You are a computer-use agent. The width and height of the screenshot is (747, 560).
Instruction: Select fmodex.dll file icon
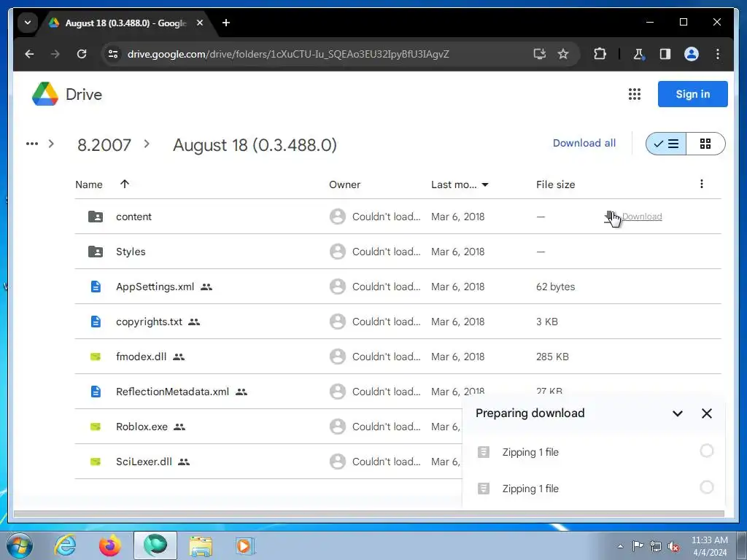pos(96,357)
